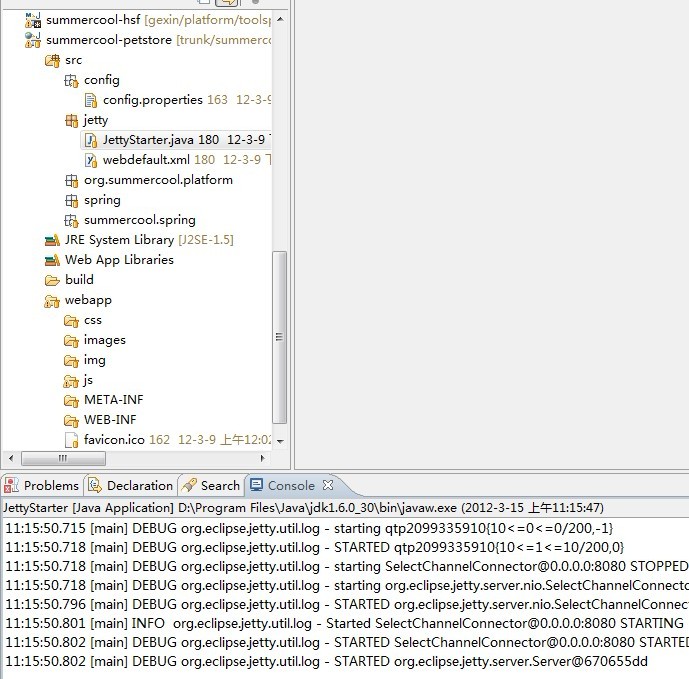This screenshot has width=689, height=679.
Task: Click the 11:15:50.801 INFO console log line
Action: (x=344, y=623)
